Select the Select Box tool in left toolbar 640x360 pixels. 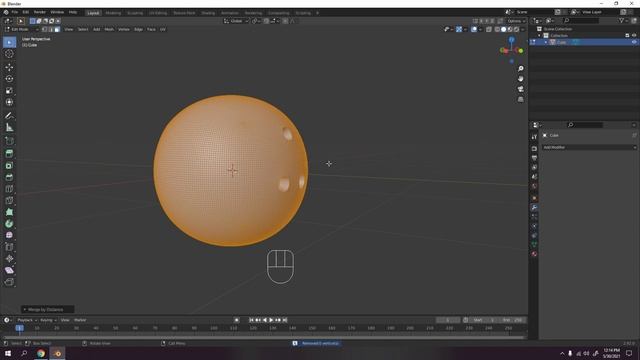[x=9, y=42]
